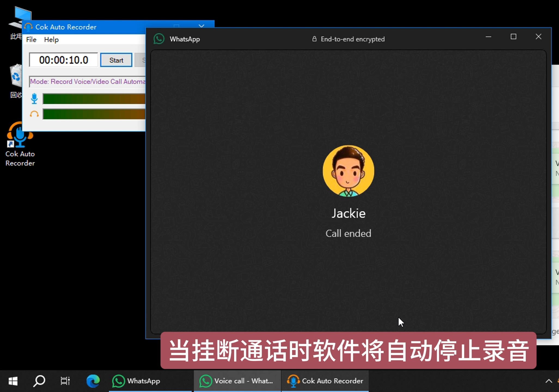559x392 pixels.
Task: Toggle the Mode Record Voice/Video Call display
Action: (x=85, y=81)
